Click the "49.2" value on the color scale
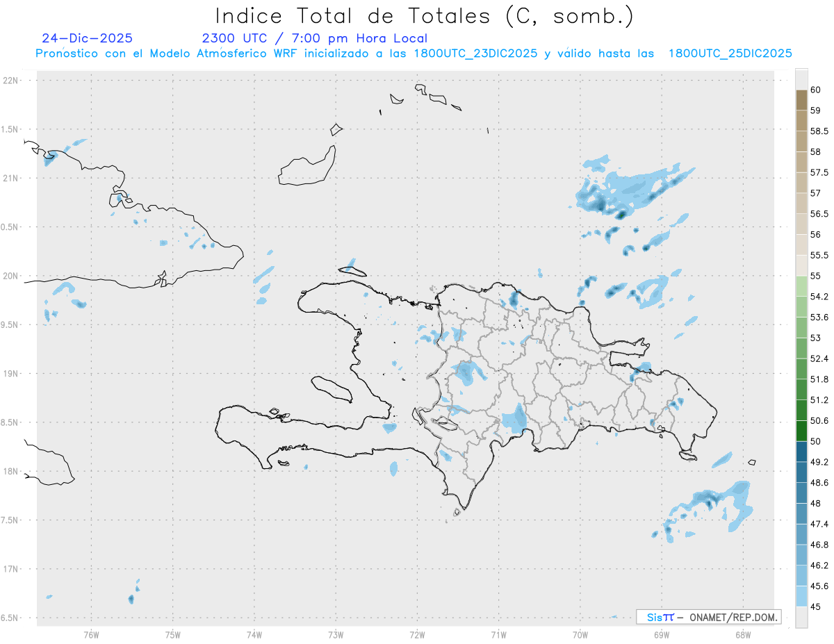Screen dimensions: 834x644 tap(820, 462)
